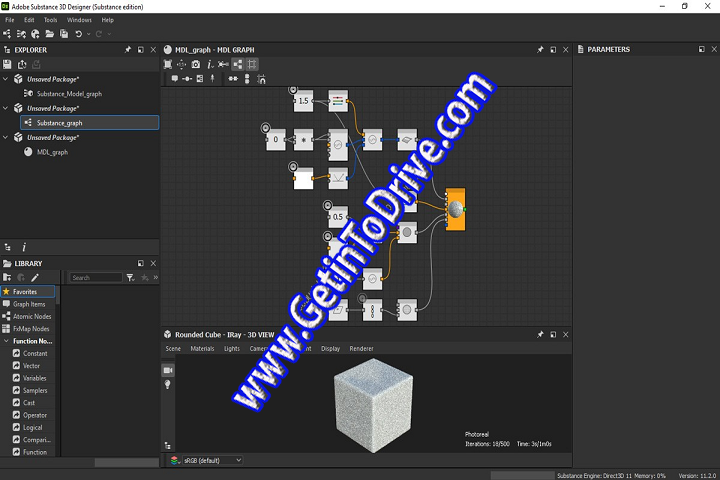The width and height of the screenshot is (720, 480).
Task: Click the add comment icon in graph toolbar
Action: click(174, 79)
